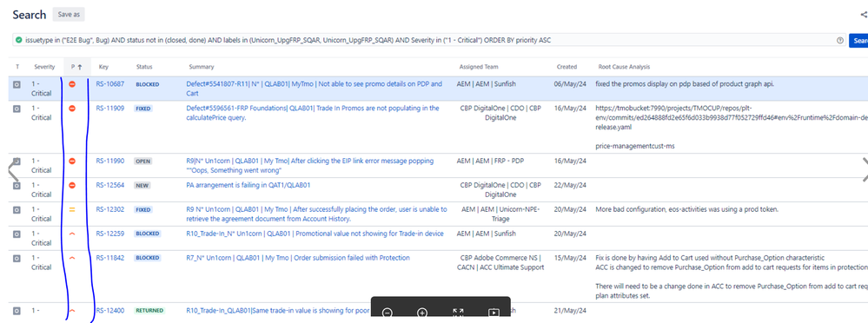
Task: Open summary 'Trade In Promos are not populating'
Action: (x=313, y=113)
